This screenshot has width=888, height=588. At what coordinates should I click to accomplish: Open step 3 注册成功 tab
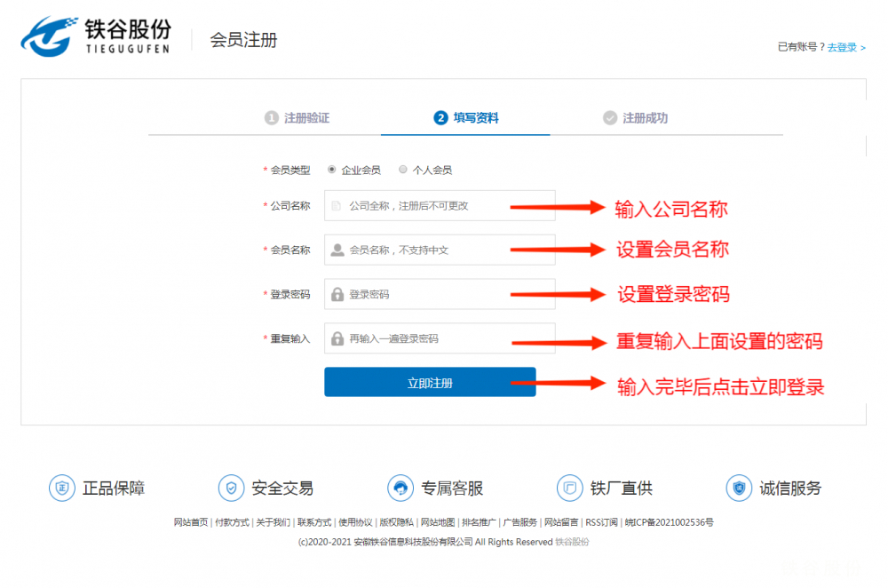[x=635, y=118]
